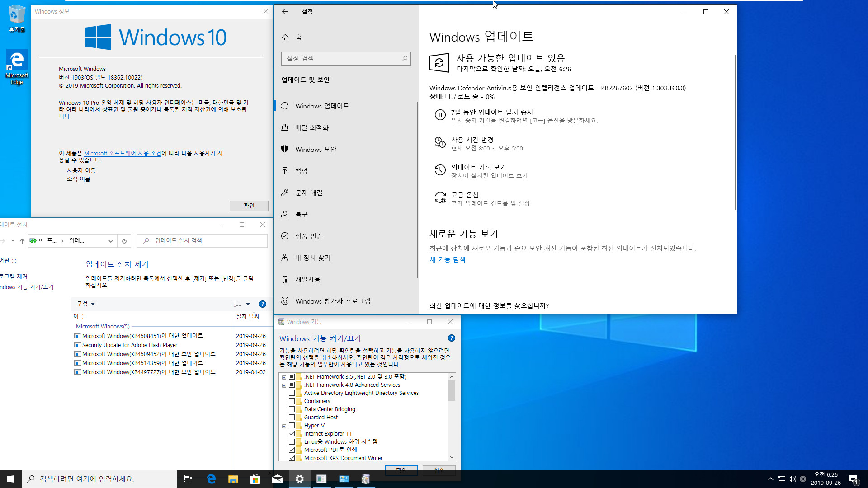Click the features list scrollbar up arrow
Image resolution: width=868 pixels, height=488 pixels.
click(x=452, y=377)
